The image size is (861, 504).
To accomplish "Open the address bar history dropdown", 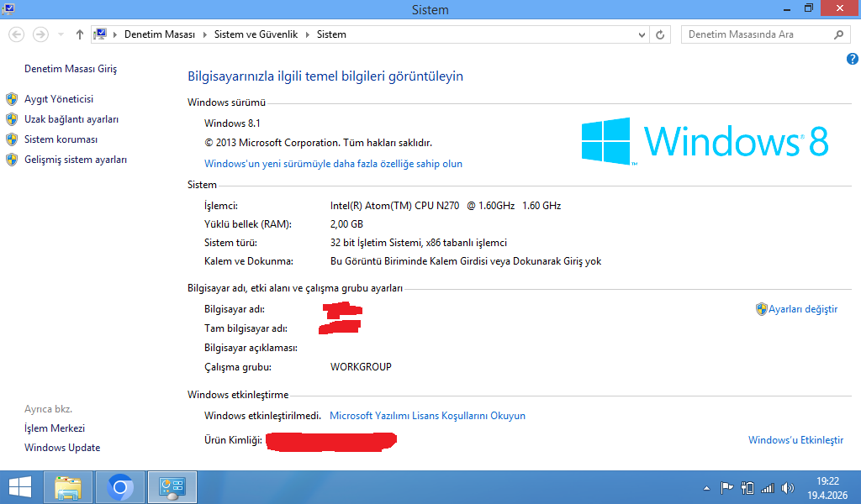I will pyautogui.click(x=642, y=34).
